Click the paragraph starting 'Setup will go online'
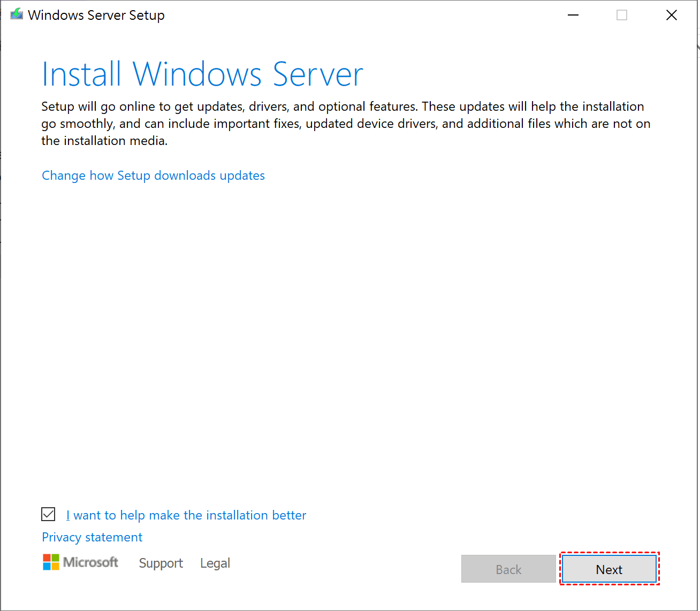 [346, 124]
